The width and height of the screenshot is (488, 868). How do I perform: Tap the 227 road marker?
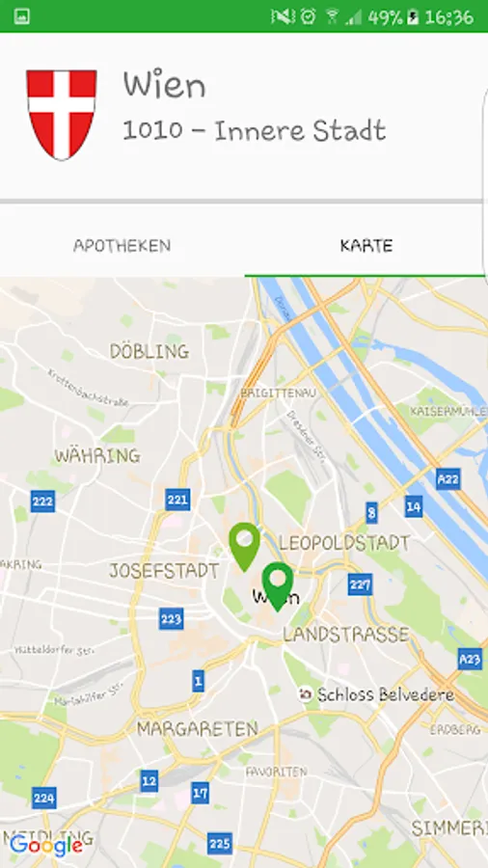(360, 584)
